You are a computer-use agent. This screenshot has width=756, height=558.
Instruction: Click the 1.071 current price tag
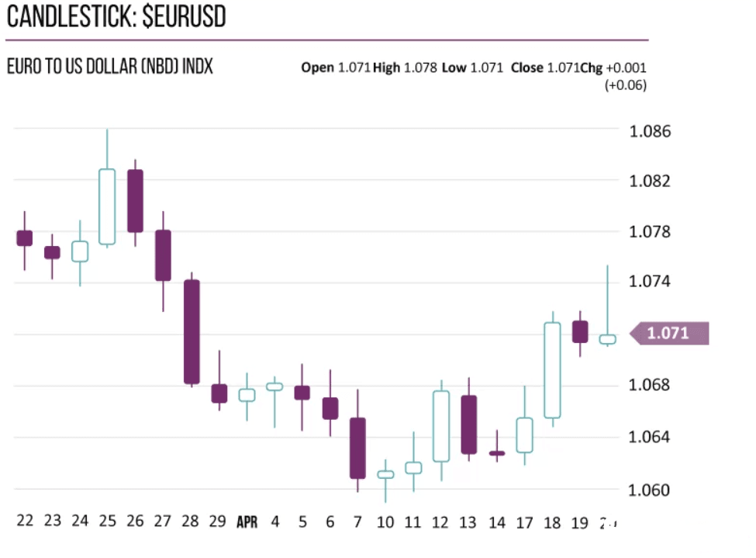[x=669, y=334]
